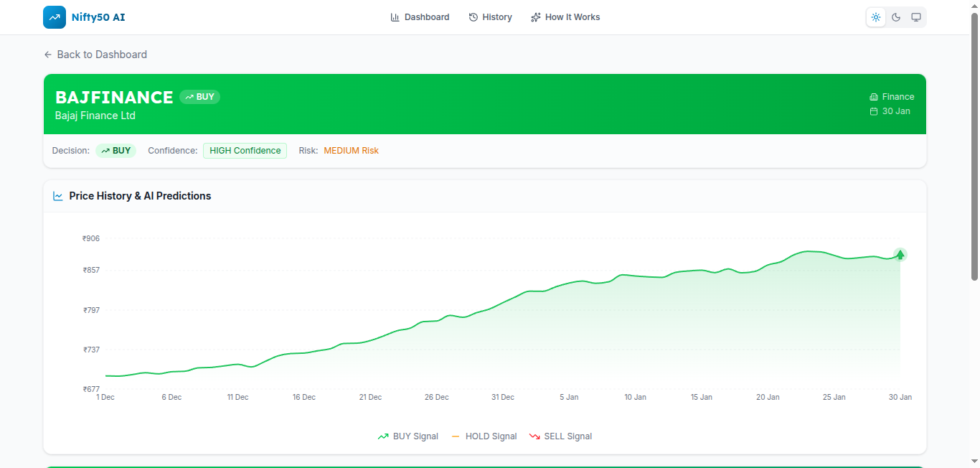980x468 pixels.
Task: Click the Finance sector building icon
Action: click(x=874, y=97)
